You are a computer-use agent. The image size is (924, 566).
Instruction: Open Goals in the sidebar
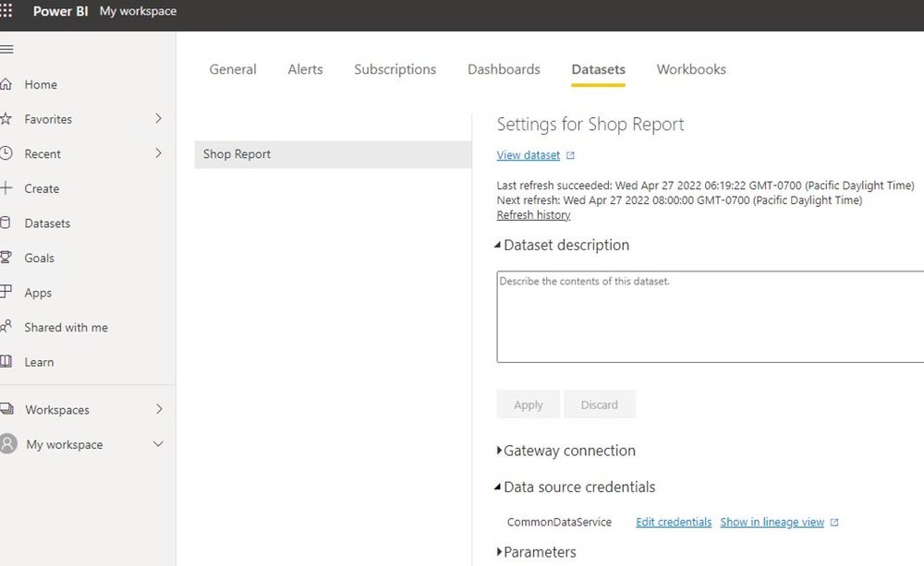[x=39, y=258]
